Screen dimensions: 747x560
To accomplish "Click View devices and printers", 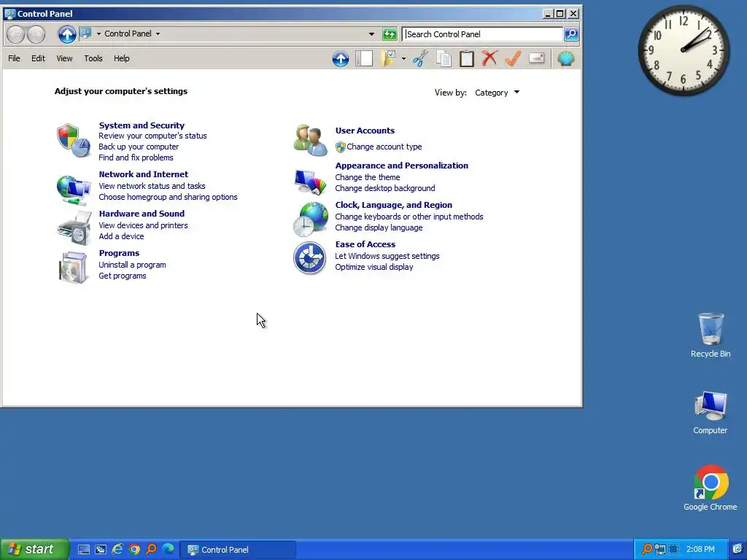I will [143, 225].
